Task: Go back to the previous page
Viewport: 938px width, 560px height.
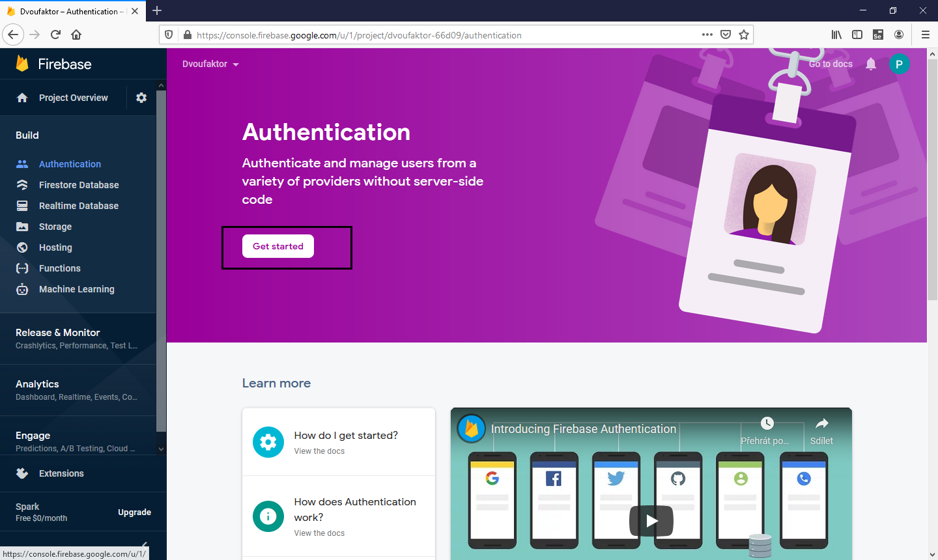Action: pyautogui.click(x=13, y=35)
